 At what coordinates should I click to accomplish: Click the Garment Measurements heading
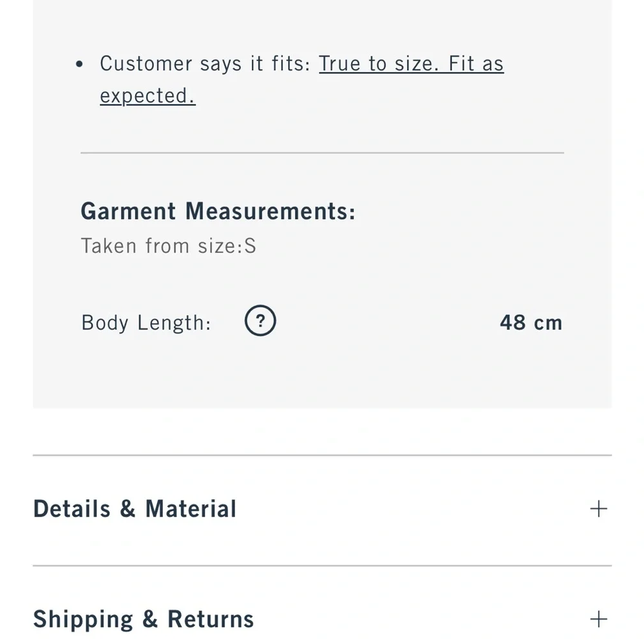218,211
